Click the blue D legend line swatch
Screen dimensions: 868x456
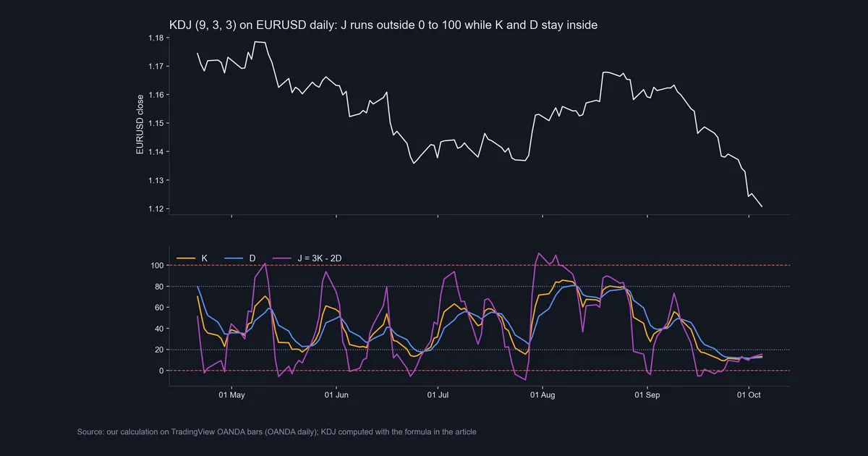coord(234,258)
